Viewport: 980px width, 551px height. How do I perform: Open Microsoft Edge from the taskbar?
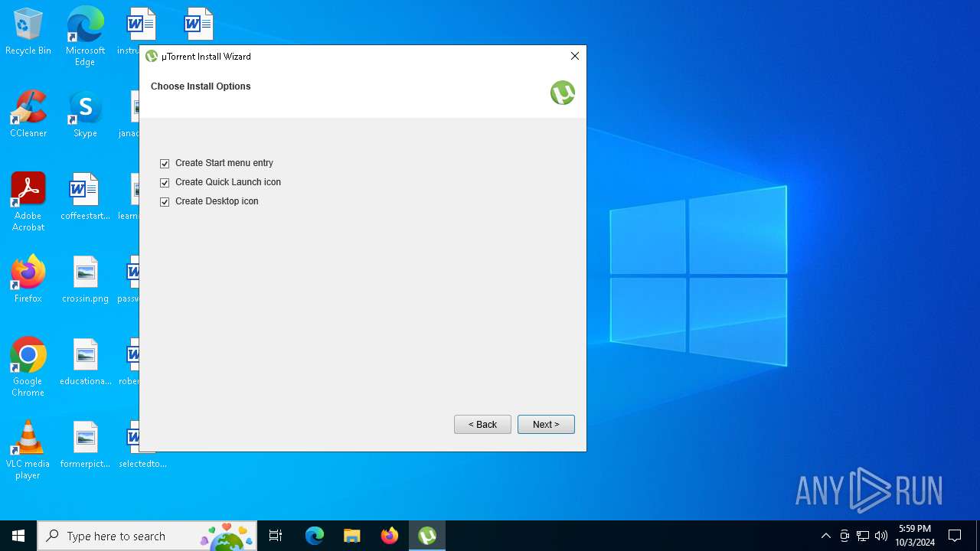click(315, 536)
